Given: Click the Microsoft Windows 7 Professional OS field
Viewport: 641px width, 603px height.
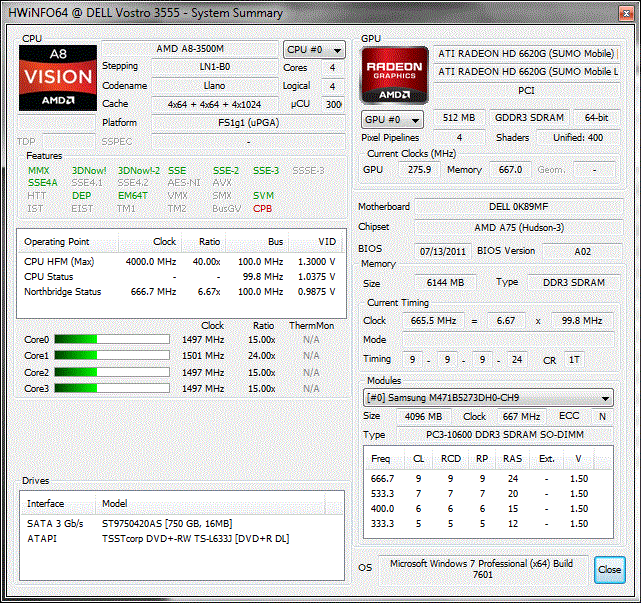Looking at the screenshot, I should click(482, 569).
